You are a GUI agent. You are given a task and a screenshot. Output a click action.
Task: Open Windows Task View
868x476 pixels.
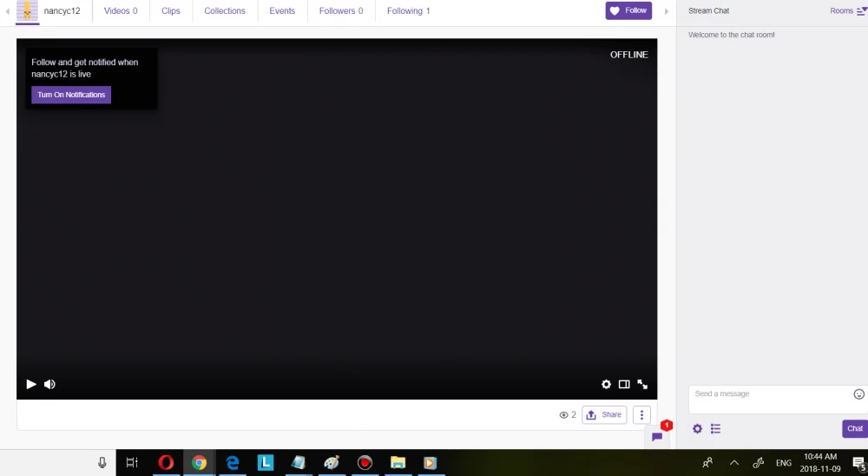pyautogui.click(x=132, y=463)
